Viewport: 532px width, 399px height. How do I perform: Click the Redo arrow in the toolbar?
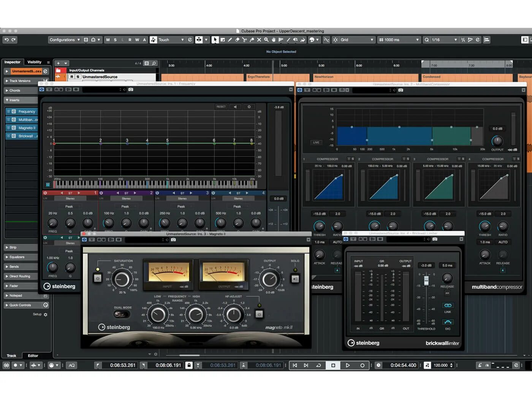14,40
